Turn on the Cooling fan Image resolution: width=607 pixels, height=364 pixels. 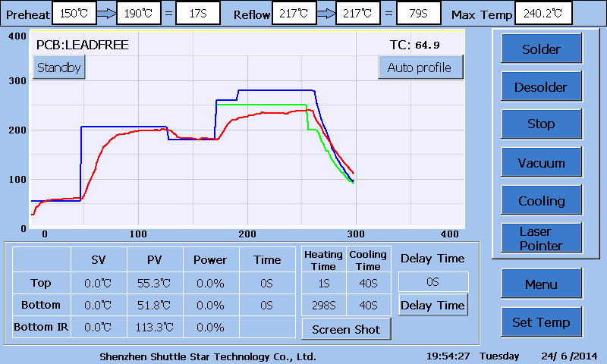coord(541,200)
